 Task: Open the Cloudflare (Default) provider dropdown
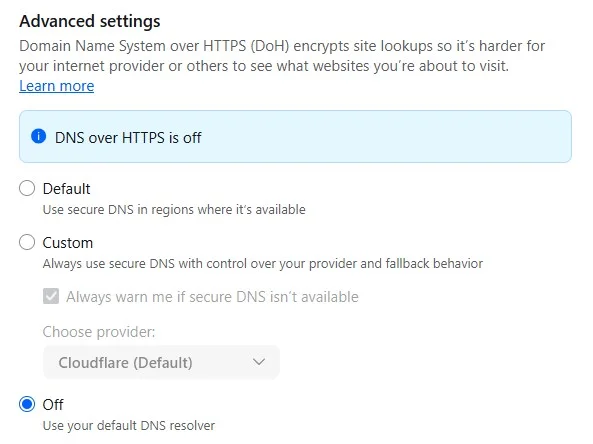click(161, 362)
